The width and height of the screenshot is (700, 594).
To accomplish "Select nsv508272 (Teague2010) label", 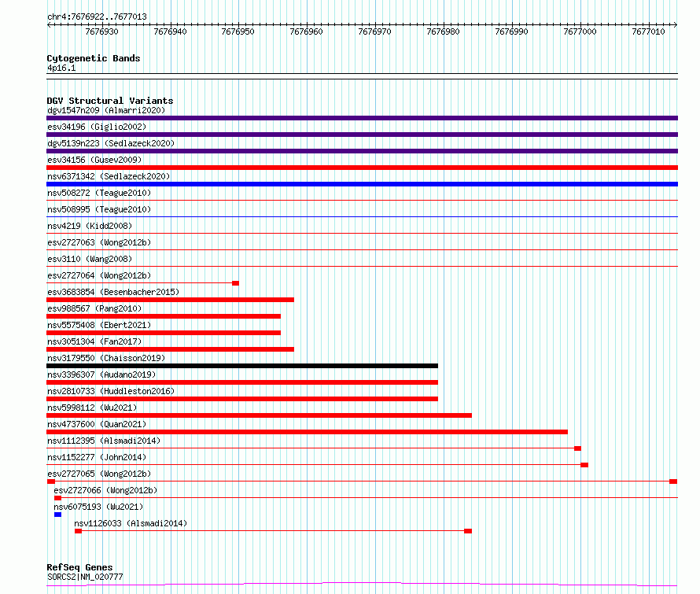I will coord(99,193).
